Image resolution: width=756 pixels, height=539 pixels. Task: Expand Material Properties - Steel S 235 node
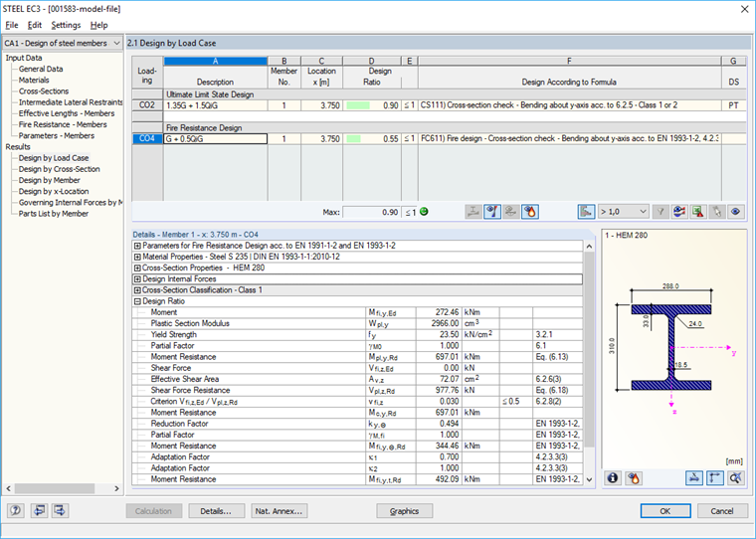pyautogui.click(x=137, y=257)
